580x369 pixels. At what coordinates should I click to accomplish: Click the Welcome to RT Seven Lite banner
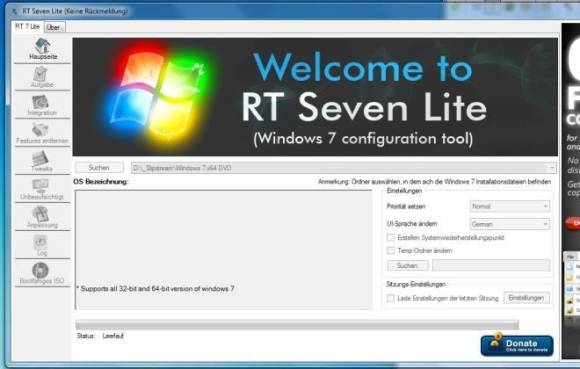[315, 97]
